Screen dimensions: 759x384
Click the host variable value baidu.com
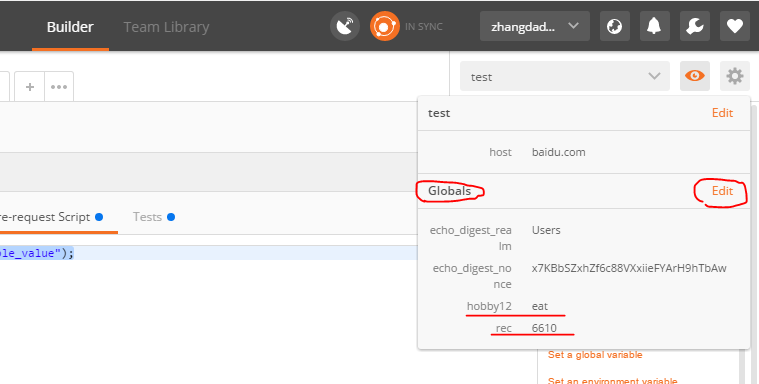click(559, 152)
